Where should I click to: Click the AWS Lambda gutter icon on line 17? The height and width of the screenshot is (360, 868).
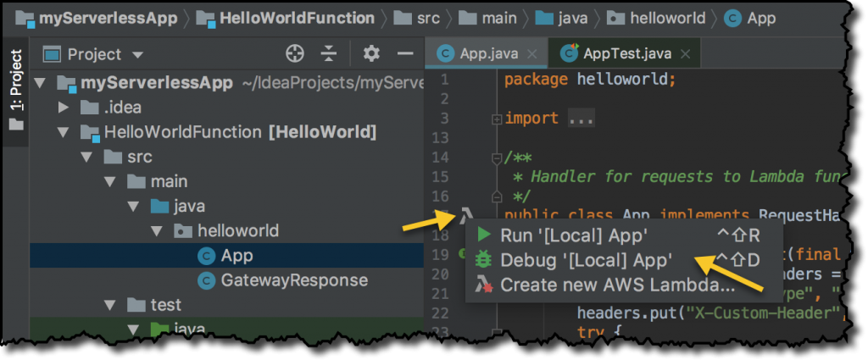(465, 217)
